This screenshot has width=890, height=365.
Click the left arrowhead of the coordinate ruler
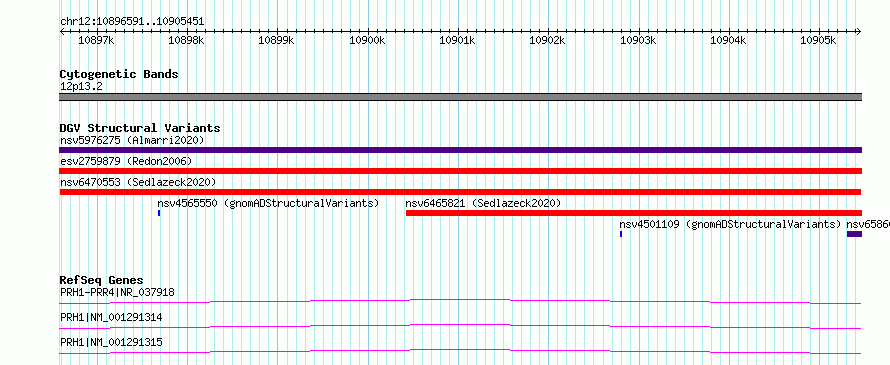click(x=62, y=31)
